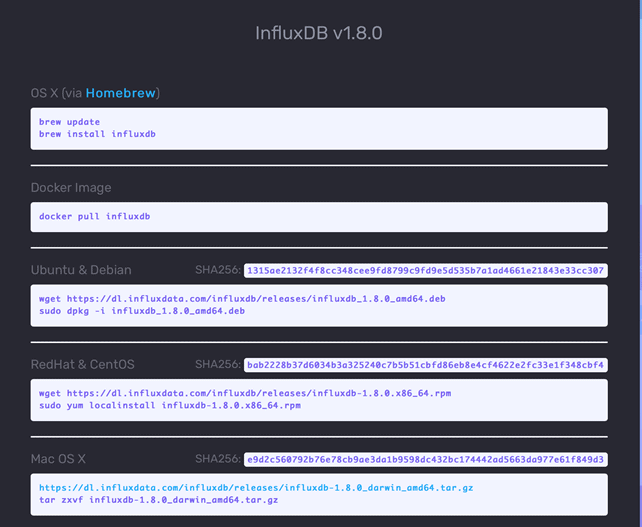The image size is (642, 527).
Task: Click the SHA256 label beside Ubuntu & Debian
Action: pos(218,270)
